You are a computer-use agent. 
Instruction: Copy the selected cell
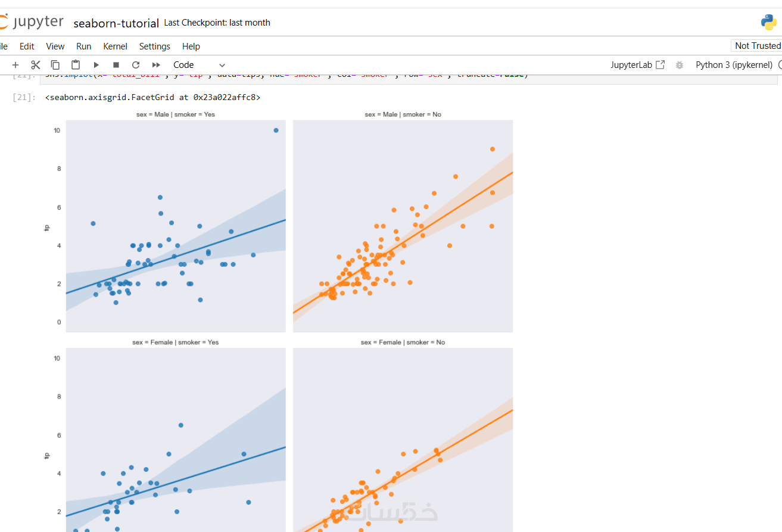[55, 65]
